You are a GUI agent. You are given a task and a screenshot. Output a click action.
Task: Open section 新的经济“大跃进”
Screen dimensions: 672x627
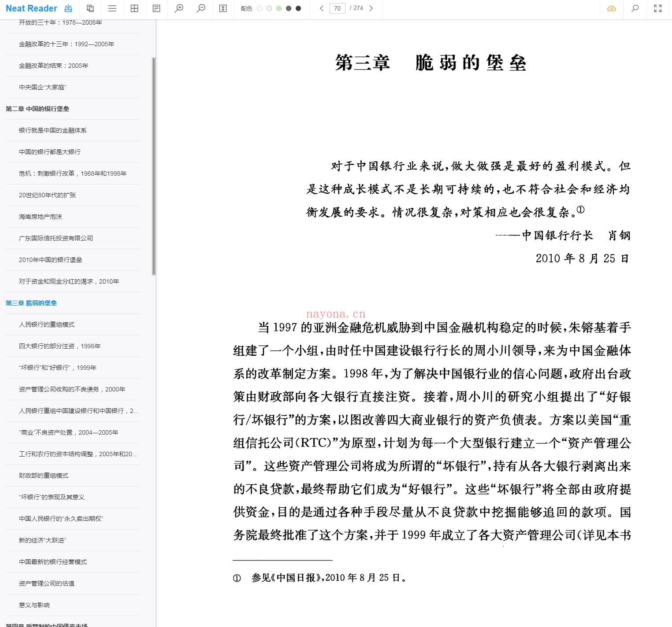[x=42, y=540]
